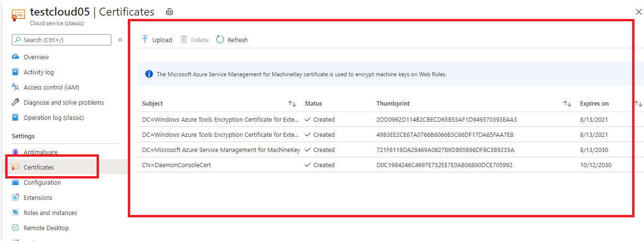
Task: Click the Antimalware bug icon
Action: pos(16,152)
